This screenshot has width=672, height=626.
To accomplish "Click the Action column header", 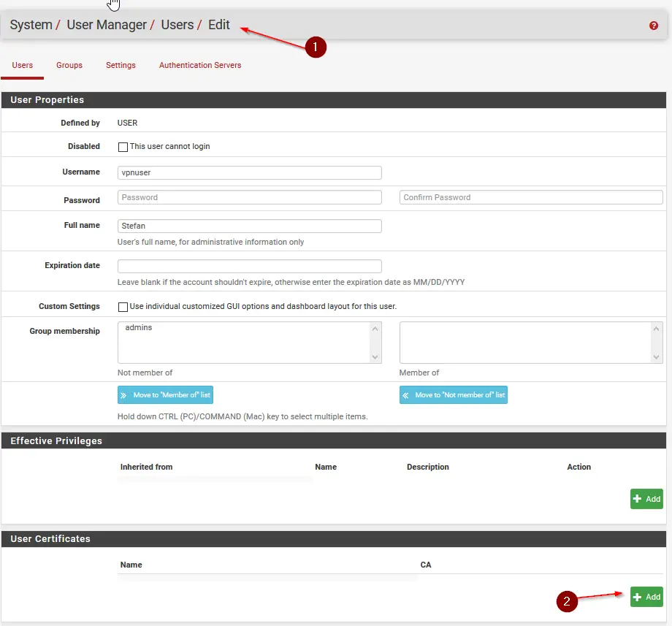I will (579, 467).
